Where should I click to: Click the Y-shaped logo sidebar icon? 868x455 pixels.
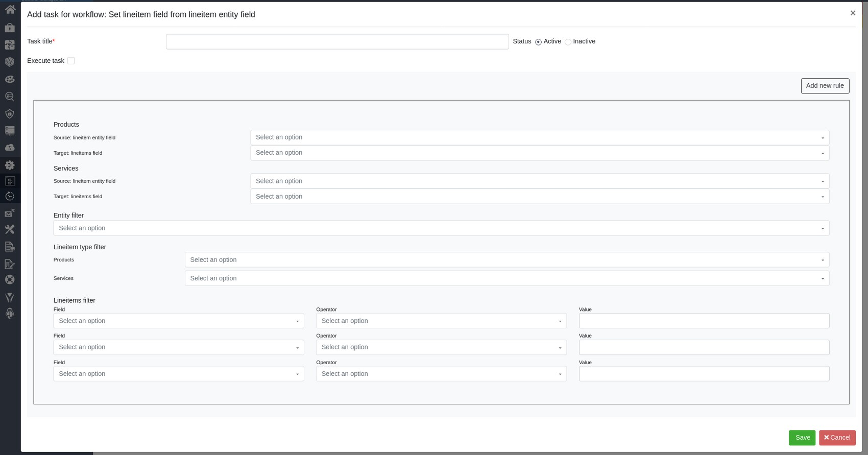[10, 297]
